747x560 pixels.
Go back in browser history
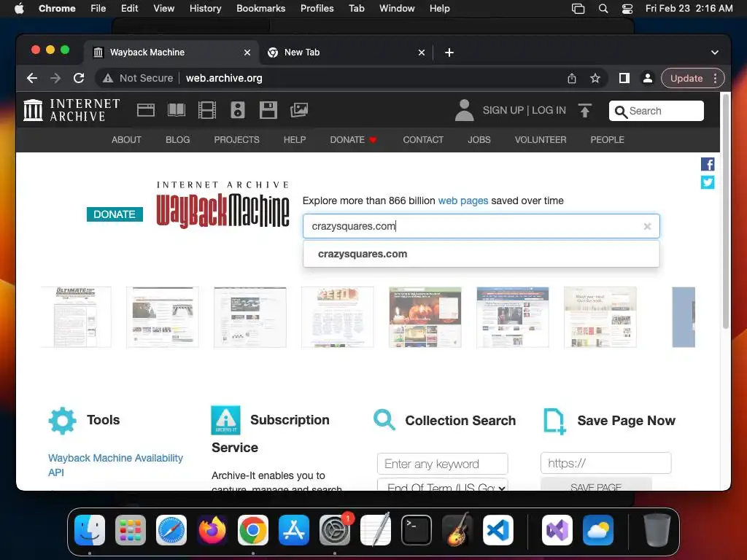click(x=32, y=78)
